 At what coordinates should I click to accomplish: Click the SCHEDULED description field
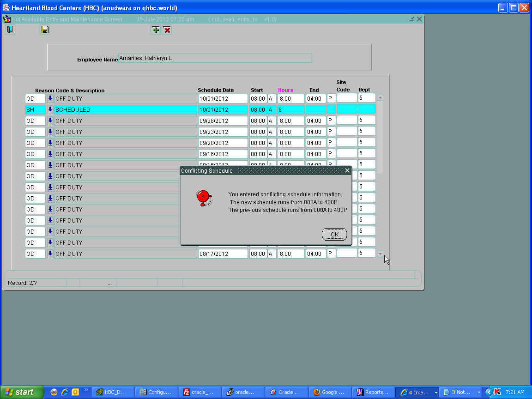[125, 109]
